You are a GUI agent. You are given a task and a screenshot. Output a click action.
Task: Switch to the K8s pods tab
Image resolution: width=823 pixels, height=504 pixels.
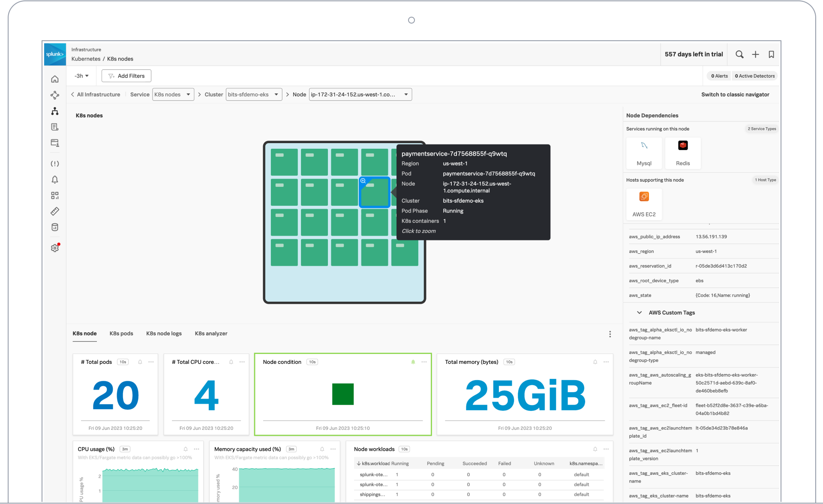click(122, 334)
